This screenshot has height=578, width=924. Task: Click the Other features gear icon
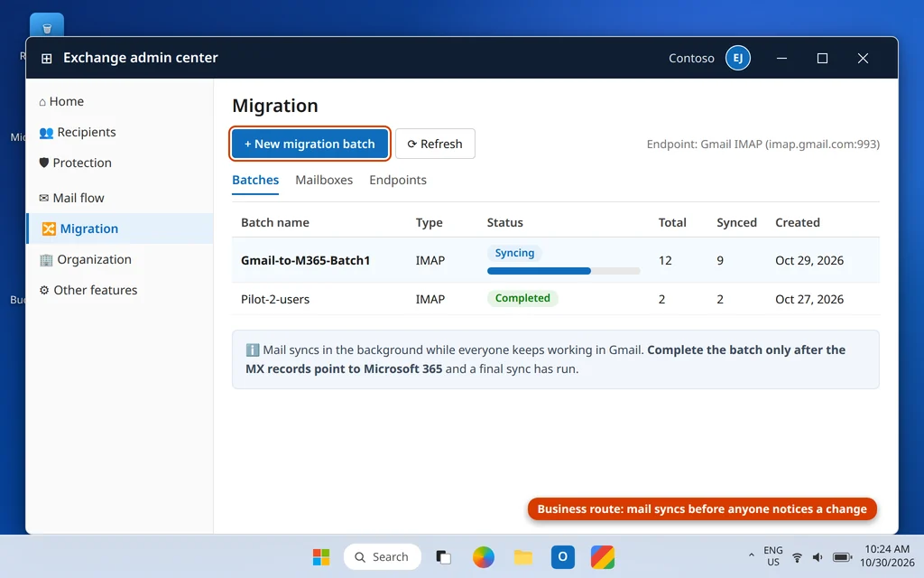44,290
